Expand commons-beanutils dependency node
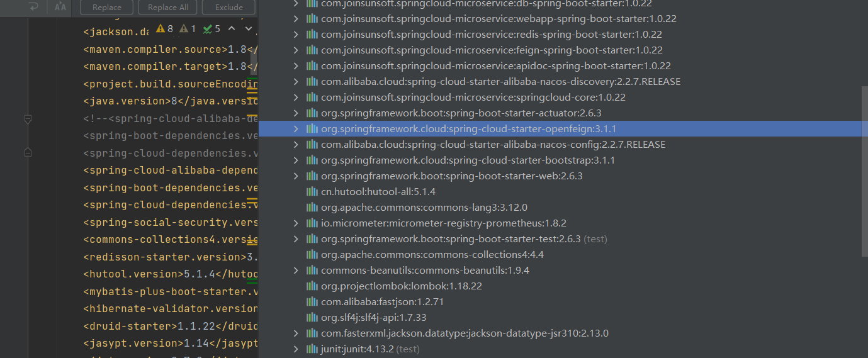868x358 pixels. [296, 271]
